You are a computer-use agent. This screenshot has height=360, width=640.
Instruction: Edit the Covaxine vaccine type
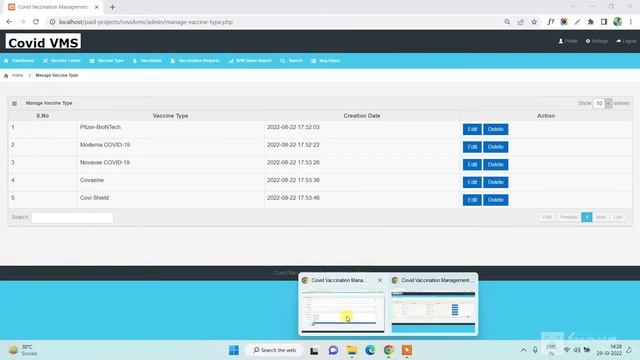472,182
